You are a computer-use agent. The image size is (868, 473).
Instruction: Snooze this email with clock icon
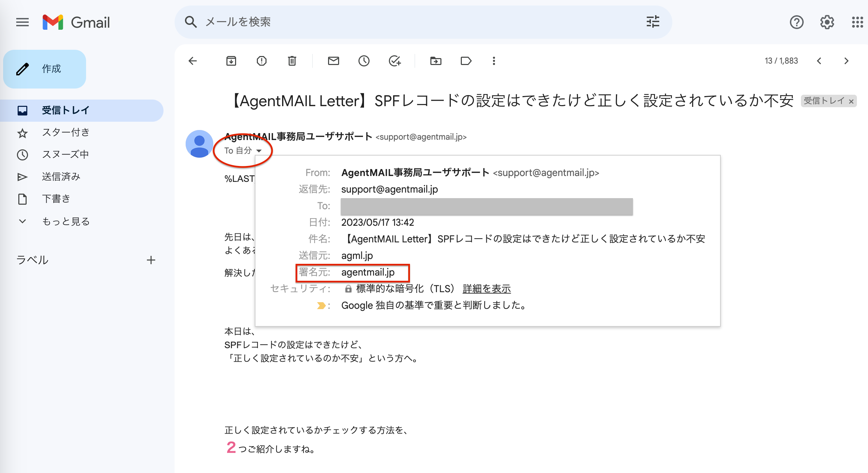coord(364,61)
